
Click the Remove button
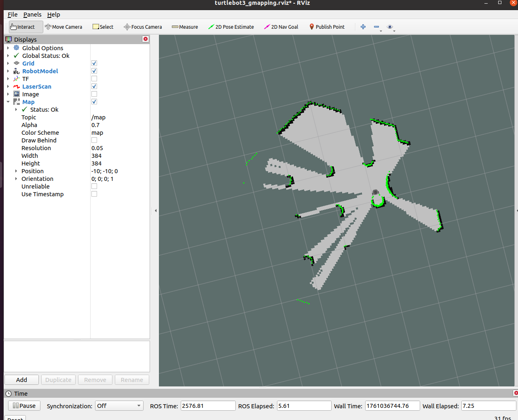coord(95,380)
